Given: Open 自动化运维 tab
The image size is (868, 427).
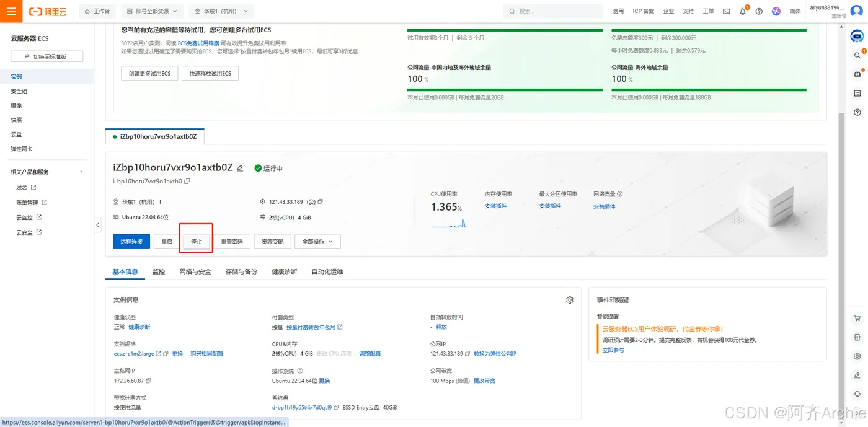Looking at the screenshot, I should coord(327,271).
